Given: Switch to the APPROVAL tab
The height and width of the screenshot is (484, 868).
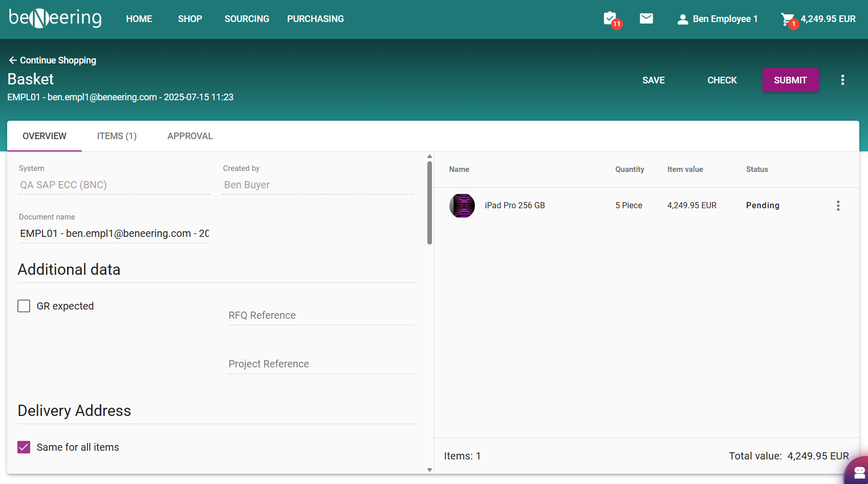Looking at the screenshot, I should tap(190, 136).
